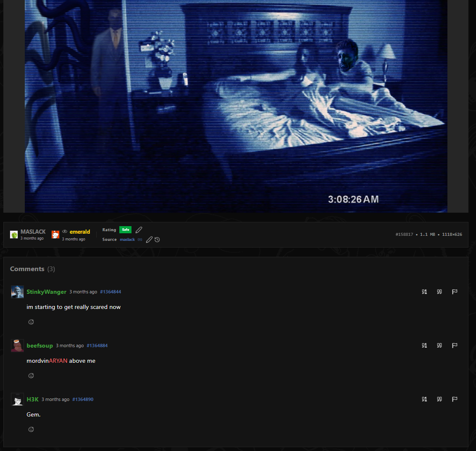The width and height of the screenshot is (476, 451).
Task: Click '3 months ago' under MASLACK
Action: tap(32, 238)
